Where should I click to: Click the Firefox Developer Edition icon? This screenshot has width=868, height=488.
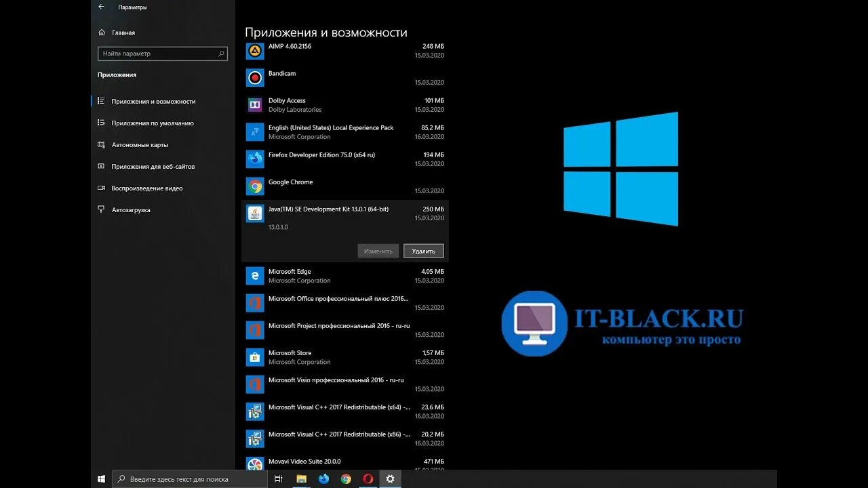pyautogui.click(x=255, y=159)
